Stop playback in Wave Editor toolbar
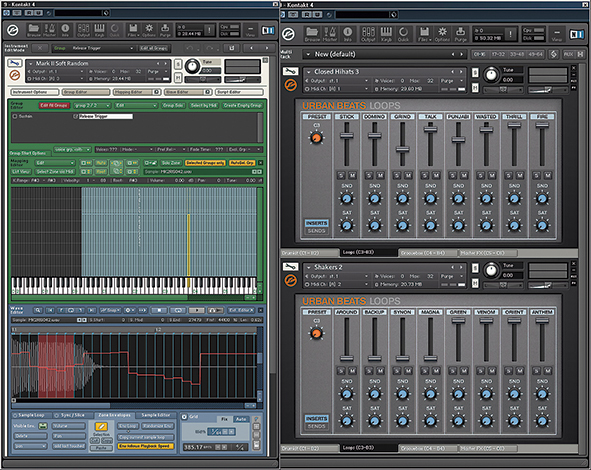 [159, 310]
